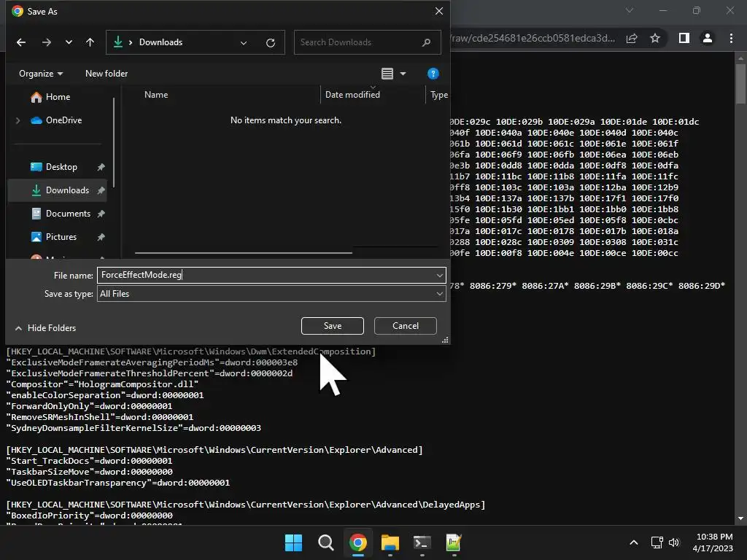Image resolution: width=747 pixels, height=560 pixels.
Task: Go forward in Save As dialog
Action: point(46,42)
